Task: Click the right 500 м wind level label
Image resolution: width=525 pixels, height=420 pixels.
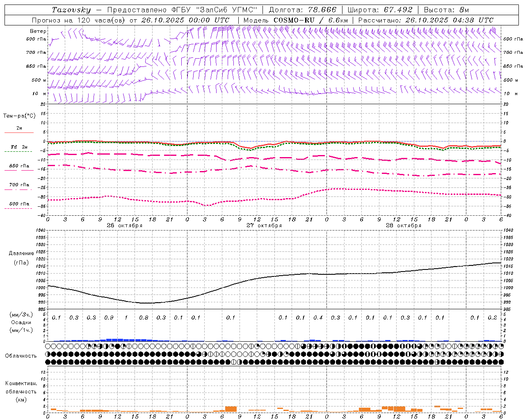Action: pos(511,80)
